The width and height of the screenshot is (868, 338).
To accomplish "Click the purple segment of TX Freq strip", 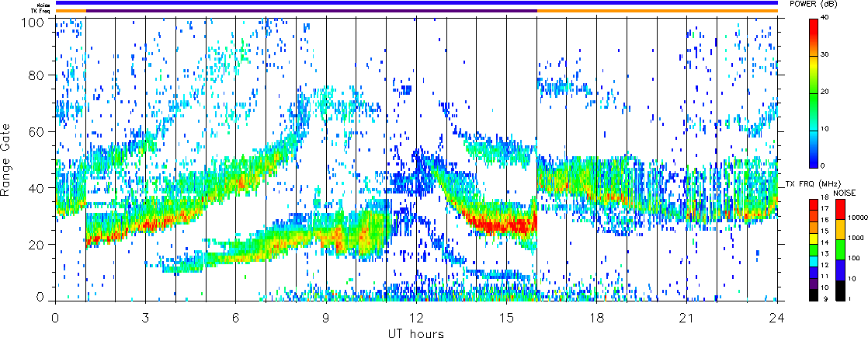I will pos(311,11).
